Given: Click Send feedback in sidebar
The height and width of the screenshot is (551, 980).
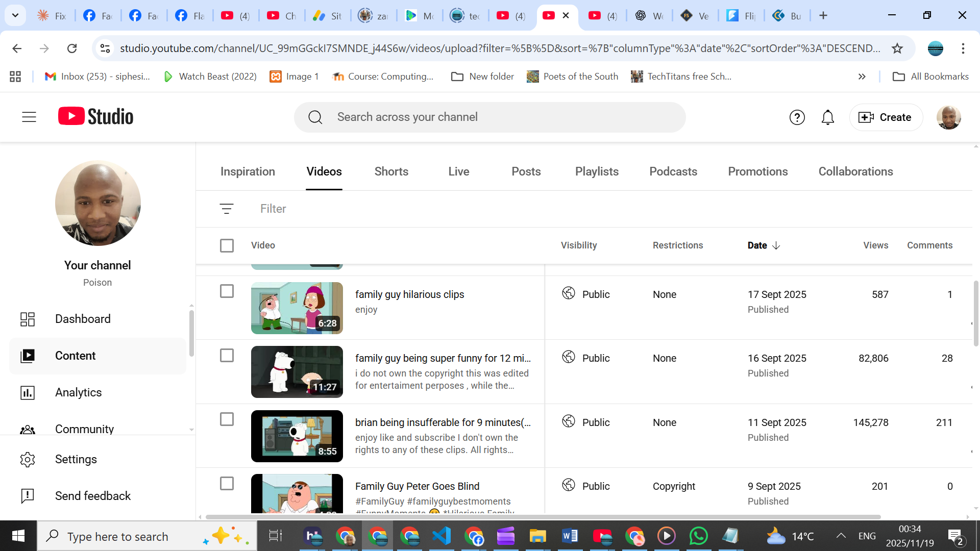Looking at the screenshot, I should 92,496.
